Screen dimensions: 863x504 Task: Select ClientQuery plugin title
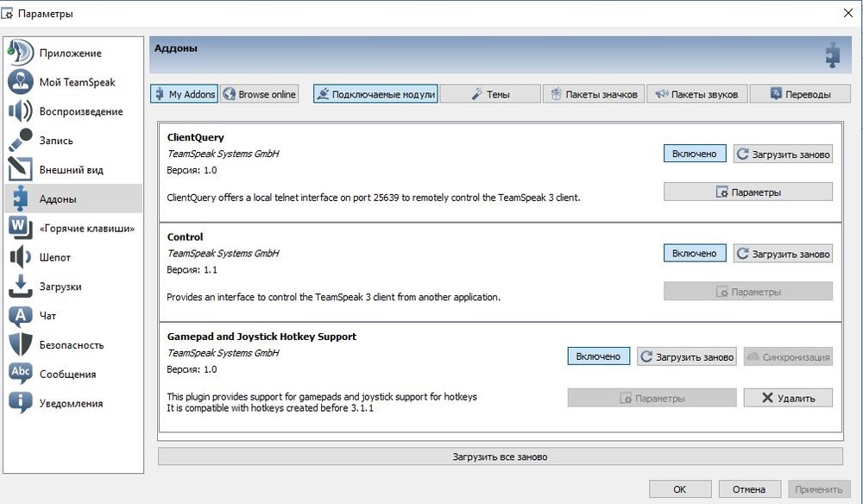195,137
